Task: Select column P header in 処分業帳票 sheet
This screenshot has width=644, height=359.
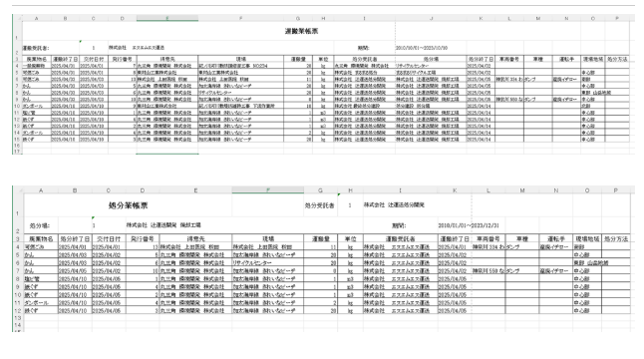Action: tap(615, 189)
